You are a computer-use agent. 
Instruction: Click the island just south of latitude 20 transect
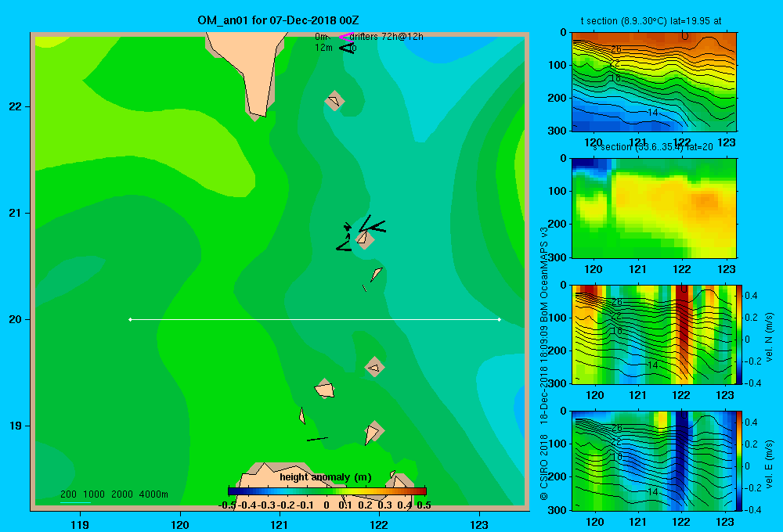click(x=374, y=368)
